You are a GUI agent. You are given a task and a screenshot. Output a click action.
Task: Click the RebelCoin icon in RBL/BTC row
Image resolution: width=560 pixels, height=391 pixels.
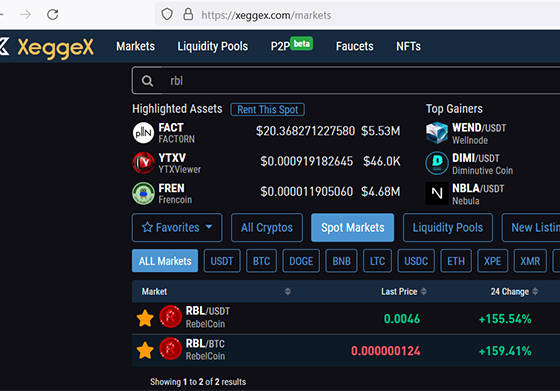pyautogui.click(x=170, y=349)
